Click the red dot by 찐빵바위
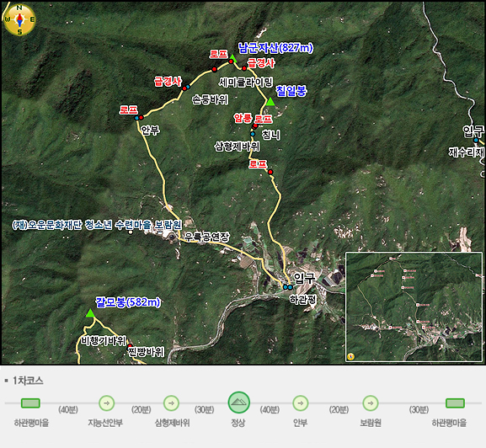 pos(130,346)
